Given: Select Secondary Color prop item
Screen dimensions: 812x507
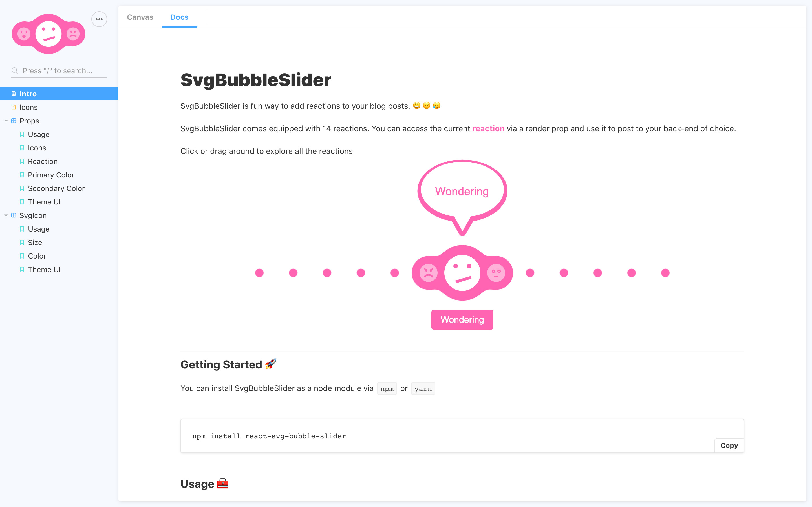Looking at the screenshot, I should pos(56,188).
